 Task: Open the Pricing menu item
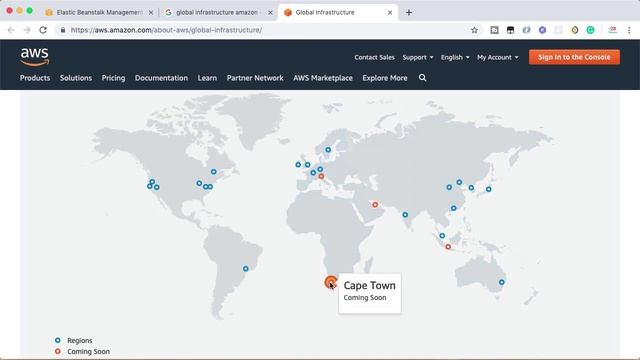coord(113,78)
